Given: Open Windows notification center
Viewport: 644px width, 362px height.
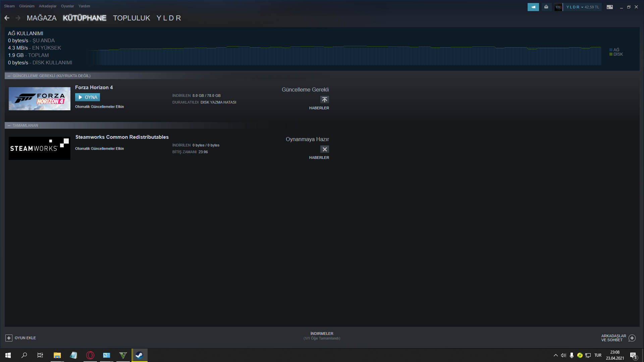Looking at the screenshot, I should pyautogui.click(x=633, y=356).
